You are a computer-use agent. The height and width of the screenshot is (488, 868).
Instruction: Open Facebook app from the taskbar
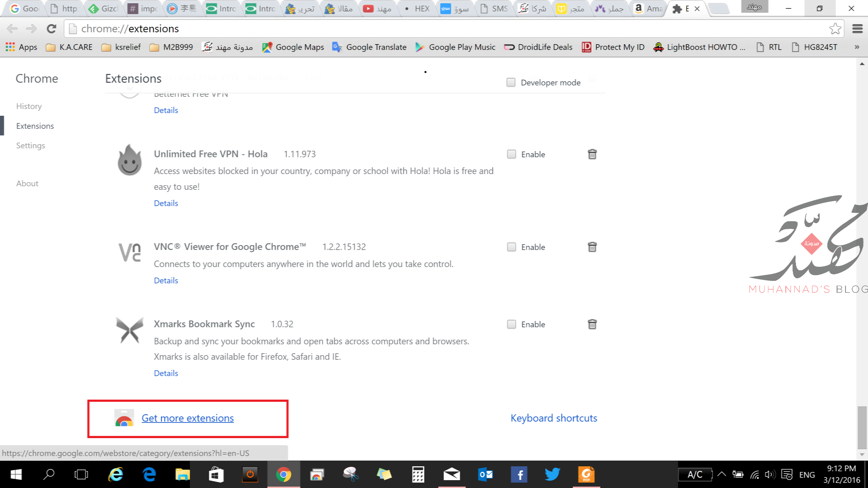[519, 474]
